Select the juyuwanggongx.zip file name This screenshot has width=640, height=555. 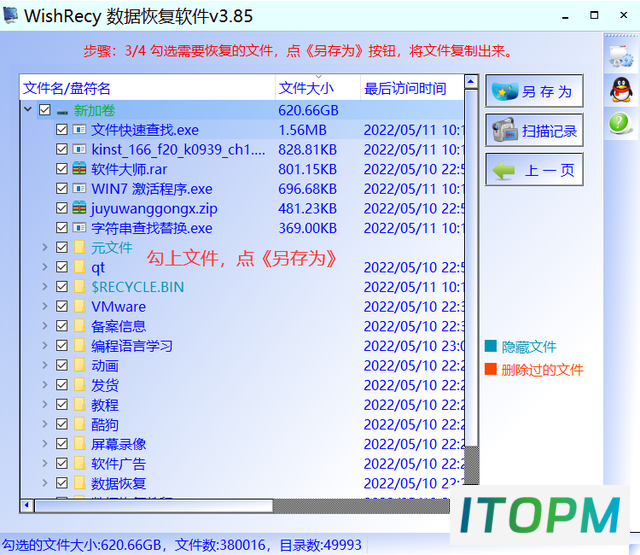(x=154, y=209)
